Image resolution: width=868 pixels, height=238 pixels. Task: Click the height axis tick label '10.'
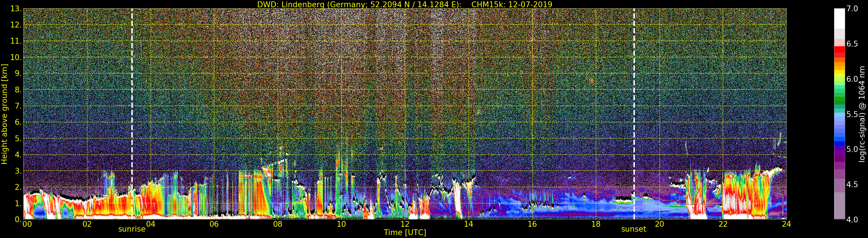[16, 57]
